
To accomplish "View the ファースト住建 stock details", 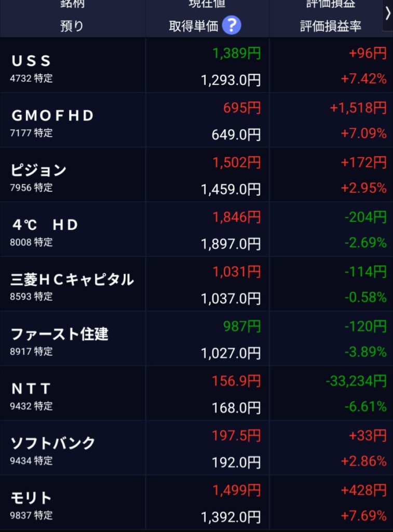I will click(x=59, y=334).
